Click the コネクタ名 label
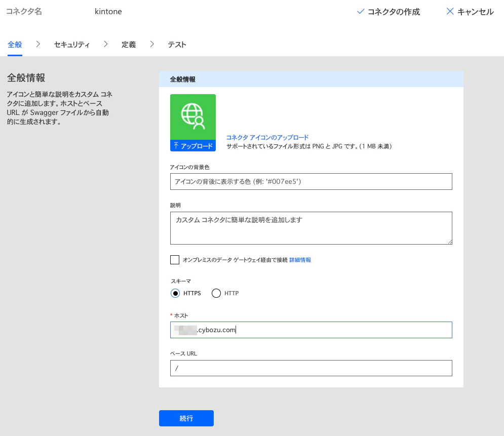Image resolution: width=504 pixels, height=436 pixels. (24, 12)
